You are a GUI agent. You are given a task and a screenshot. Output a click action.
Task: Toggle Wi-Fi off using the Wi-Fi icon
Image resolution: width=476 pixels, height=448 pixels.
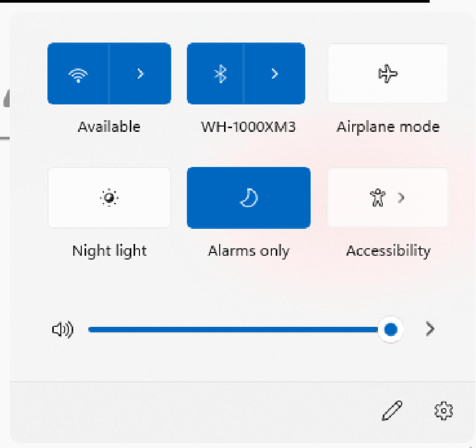click(78, 74)
